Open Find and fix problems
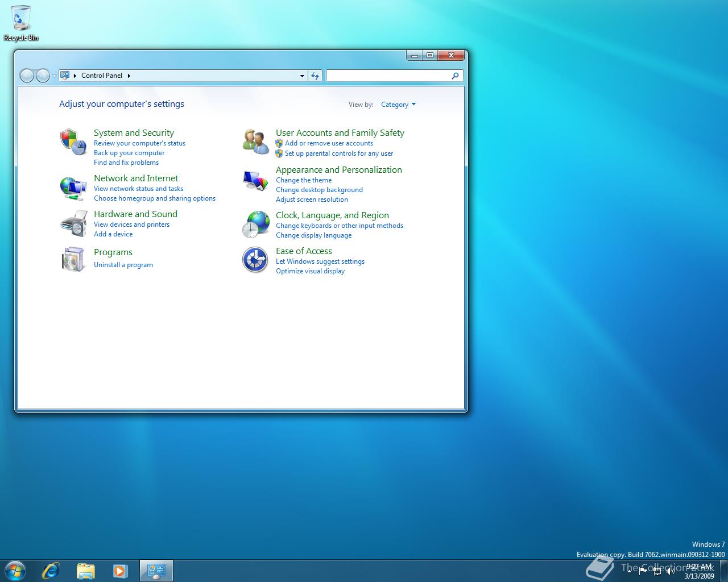 (126, 163)
